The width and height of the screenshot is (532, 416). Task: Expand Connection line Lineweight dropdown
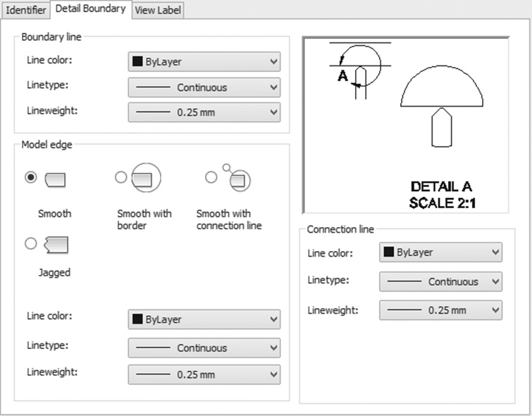pyautogui.click(x=440, y=310)
